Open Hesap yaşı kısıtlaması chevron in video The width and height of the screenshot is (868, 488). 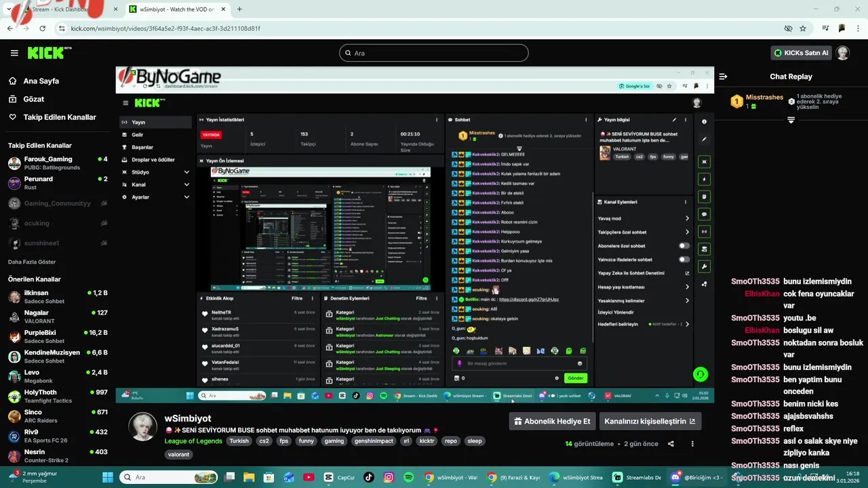point(687,287)
